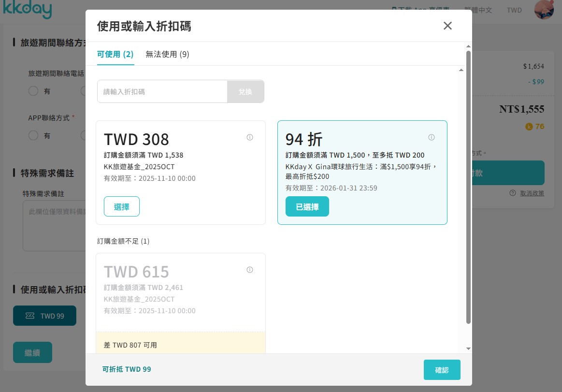The width and height of the screenshot is (562, 392).
Task: Open the TWD currency selector
Action: tap(514, 10)
